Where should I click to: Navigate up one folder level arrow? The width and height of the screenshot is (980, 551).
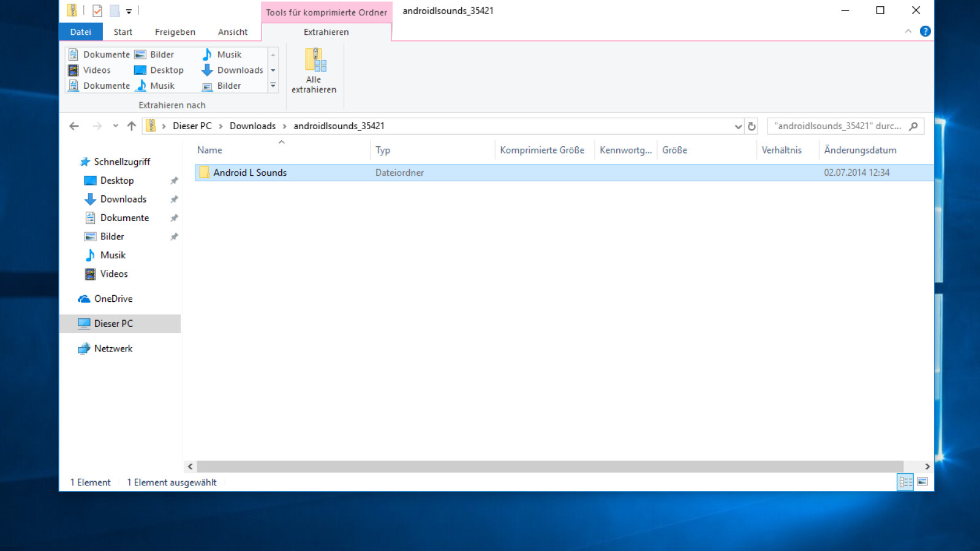coord(131,126)
